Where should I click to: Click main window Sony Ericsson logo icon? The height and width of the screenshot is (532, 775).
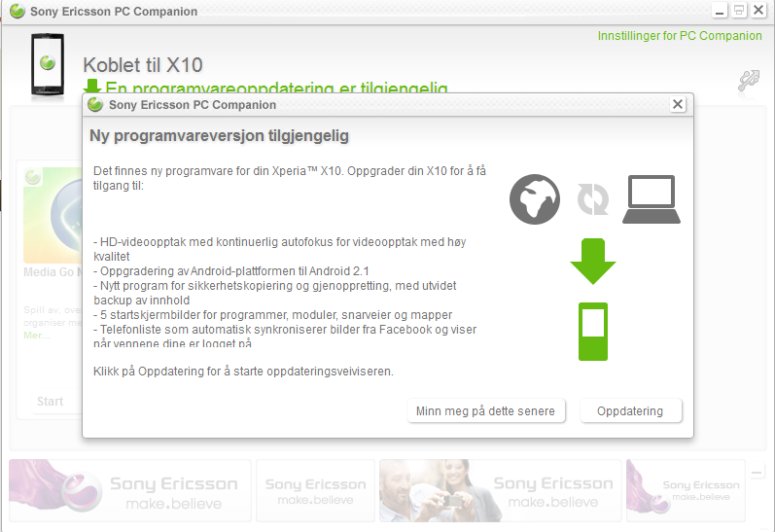pyautogui.click(x=18, y=11)
